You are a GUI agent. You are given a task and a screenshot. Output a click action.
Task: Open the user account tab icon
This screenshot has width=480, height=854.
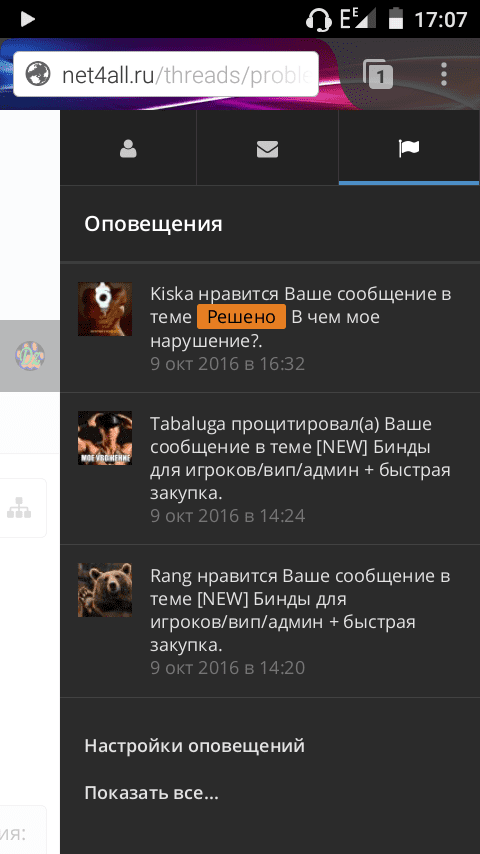[x=128, y=148]
